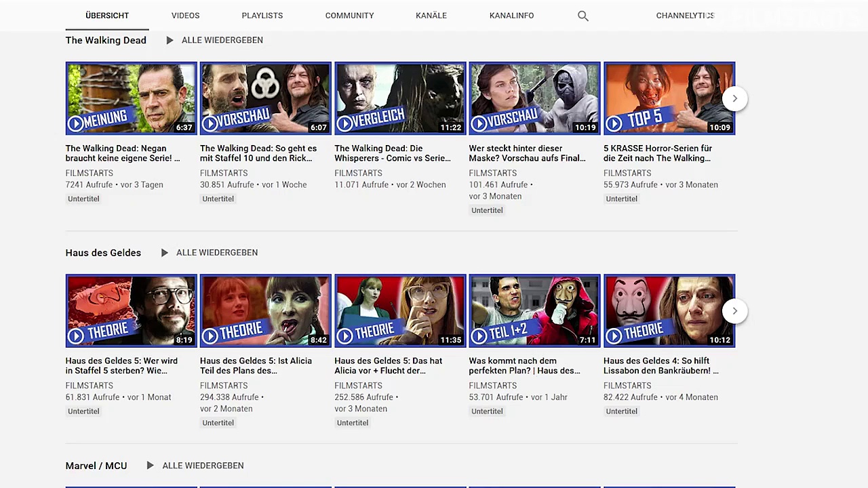Click play icon on the Meinung Negan thumbnail
Viewport: 868px width, 488px height.
(75, 123)
